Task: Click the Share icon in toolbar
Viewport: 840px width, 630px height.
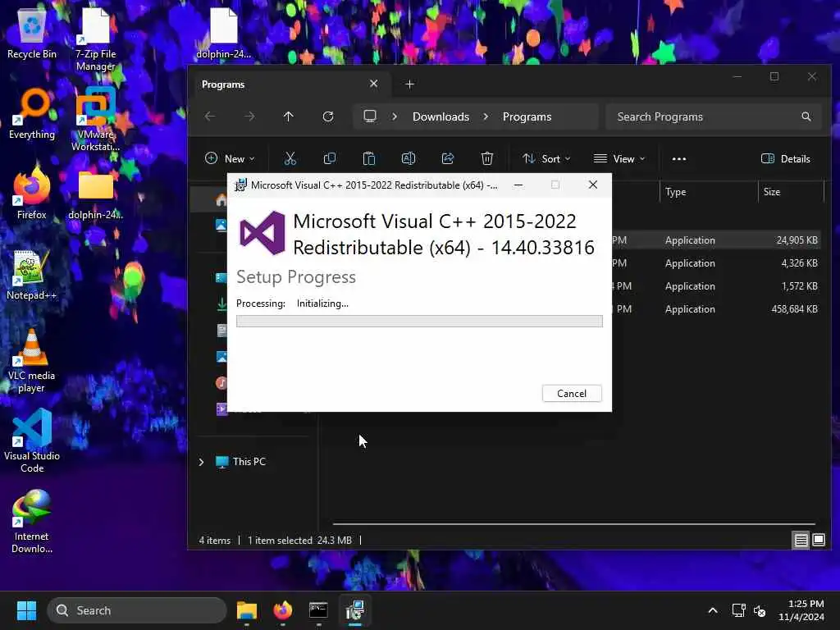Action: pyautogui.click(x=447, y=158)
